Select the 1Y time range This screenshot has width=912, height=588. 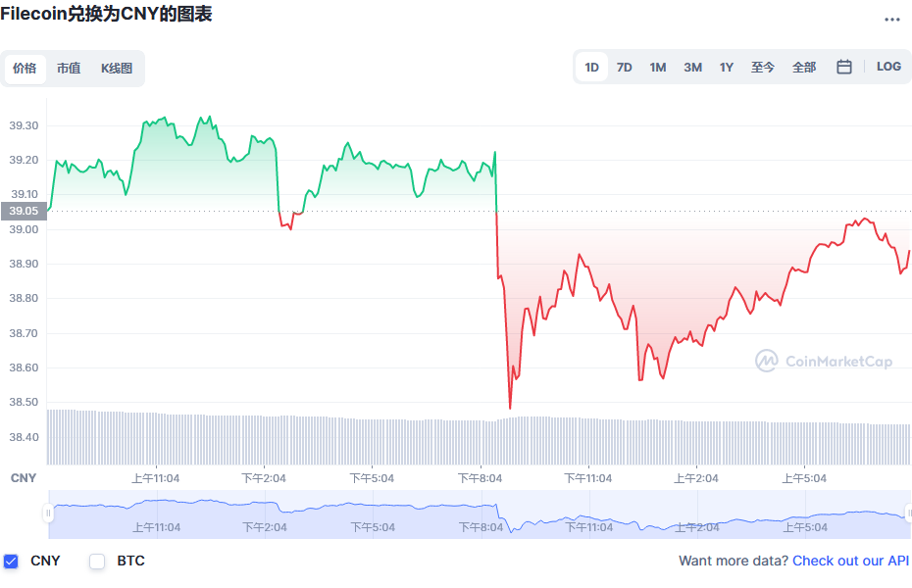coord(727,68)
